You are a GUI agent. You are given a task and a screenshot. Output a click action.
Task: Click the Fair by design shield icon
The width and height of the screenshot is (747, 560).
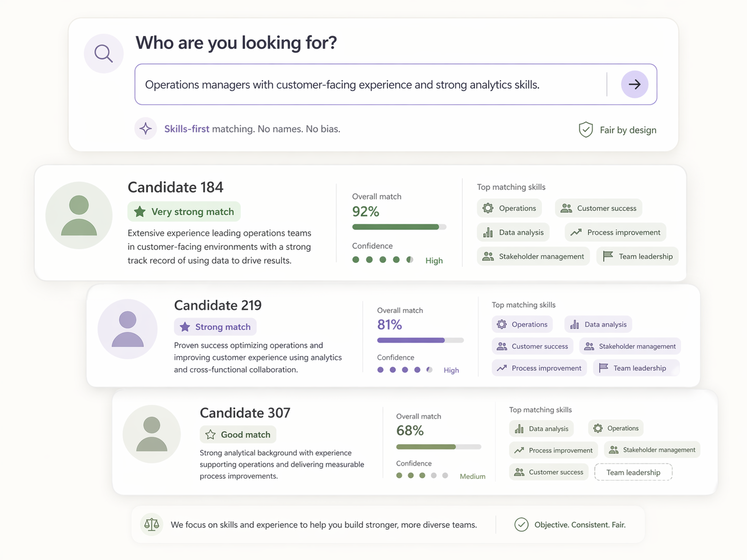pyautogui.click(x=586, y=129)
